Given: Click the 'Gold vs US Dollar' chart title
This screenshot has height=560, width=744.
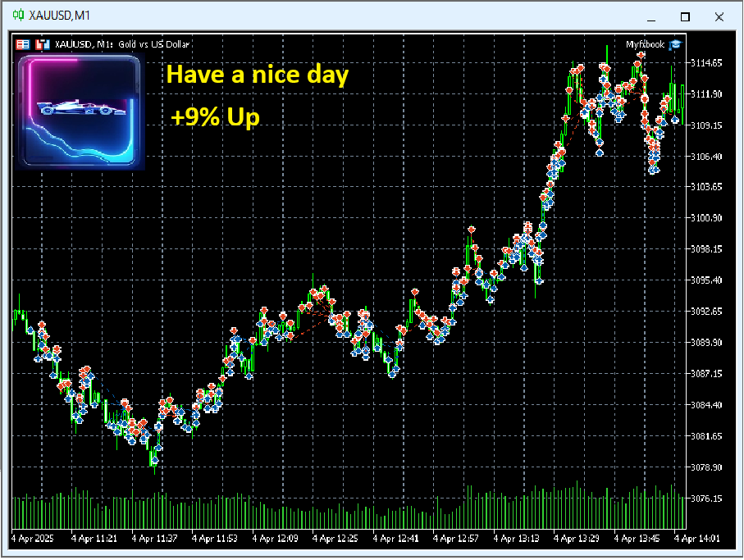Looking at the screenshot, I should tap(153, 44).
